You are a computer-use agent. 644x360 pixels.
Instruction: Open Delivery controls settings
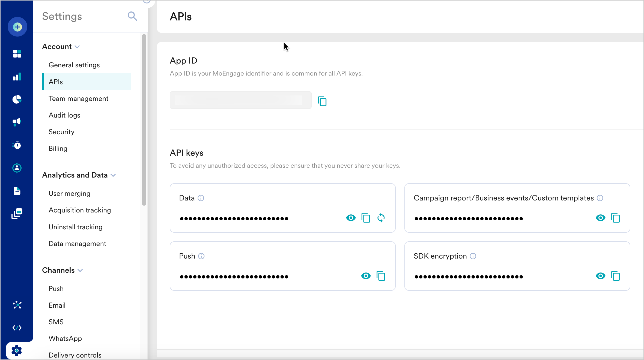pyautogui.click(x=75, y=355)
